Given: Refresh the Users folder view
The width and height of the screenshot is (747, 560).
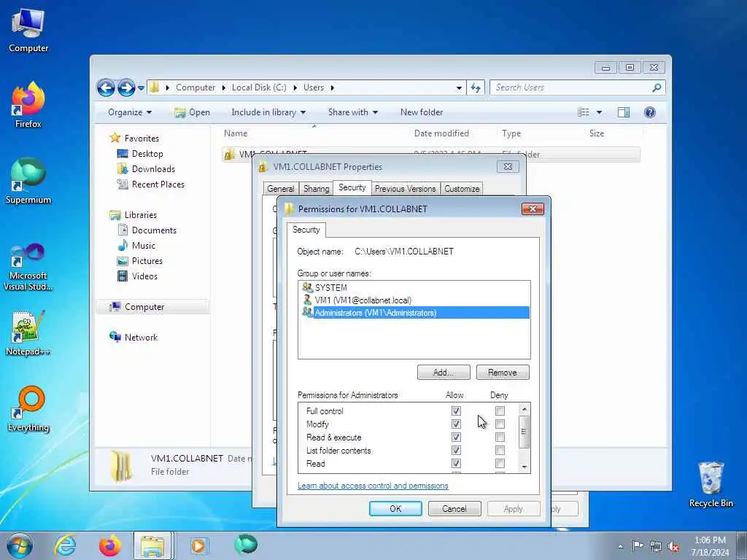Looking at the screenshot, I should tap(476, 87).
